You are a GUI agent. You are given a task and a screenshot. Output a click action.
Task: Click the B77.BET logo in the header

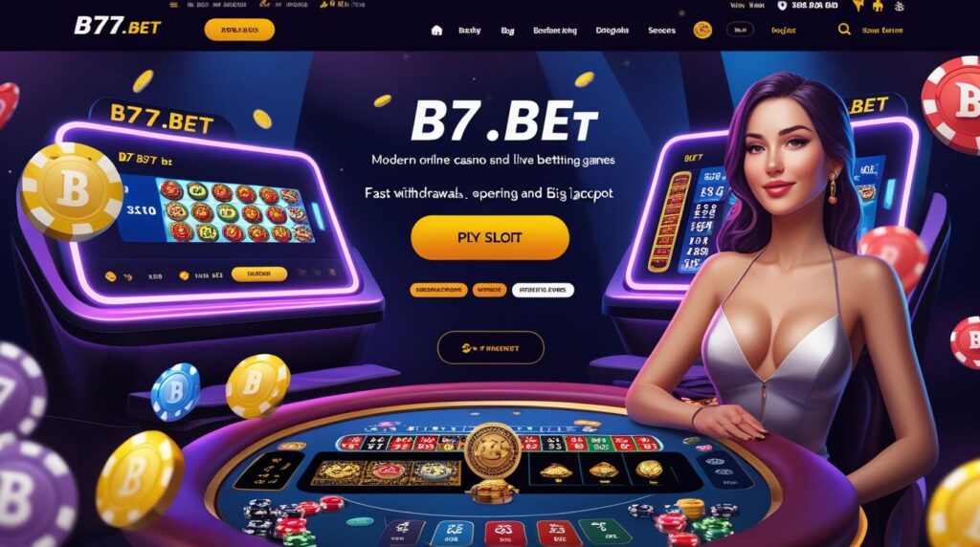click(118, 27)
